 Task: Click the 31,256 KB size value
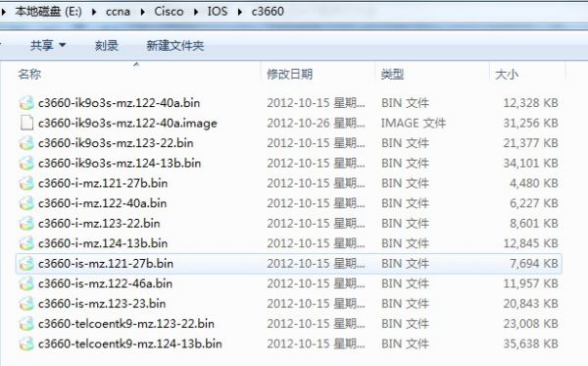(530, 123)
